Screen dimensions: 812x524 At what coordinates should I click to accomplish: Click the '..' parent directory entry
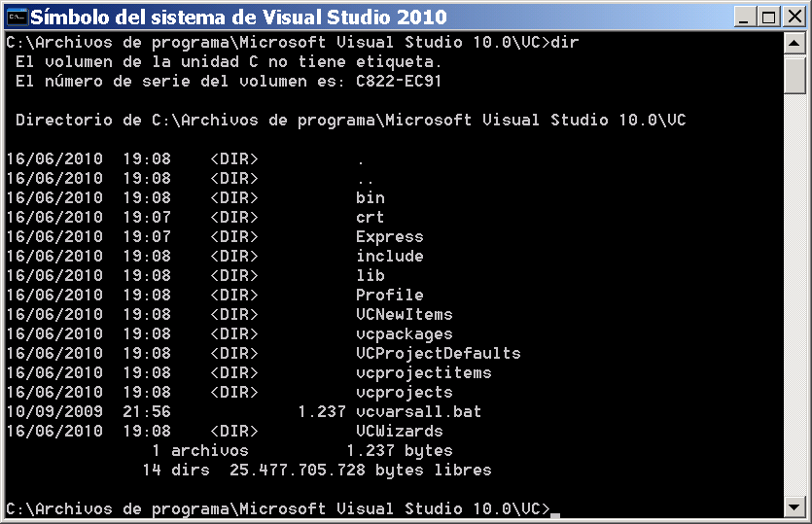coord(365,182)
